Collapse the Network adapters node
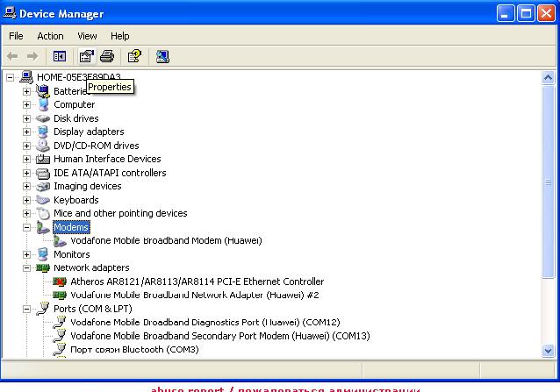The height and width of the screenshot is (392, 560). [x=27, y=268]
